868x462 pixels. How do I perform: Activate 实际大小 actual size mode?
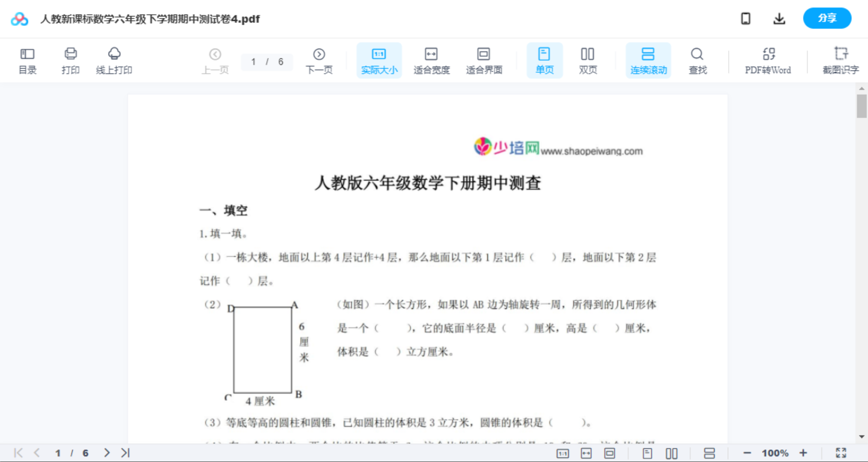click(x=379, y=60)
